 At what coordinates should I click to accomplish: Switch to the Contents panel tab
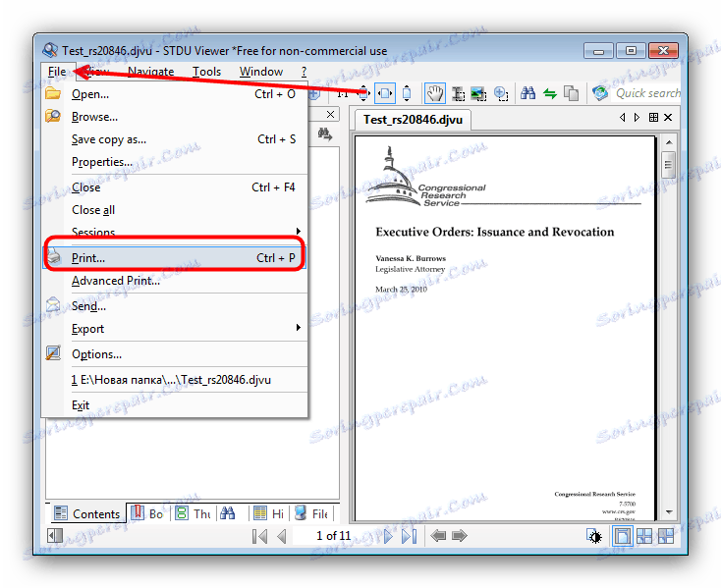click(x=87, y=513)
